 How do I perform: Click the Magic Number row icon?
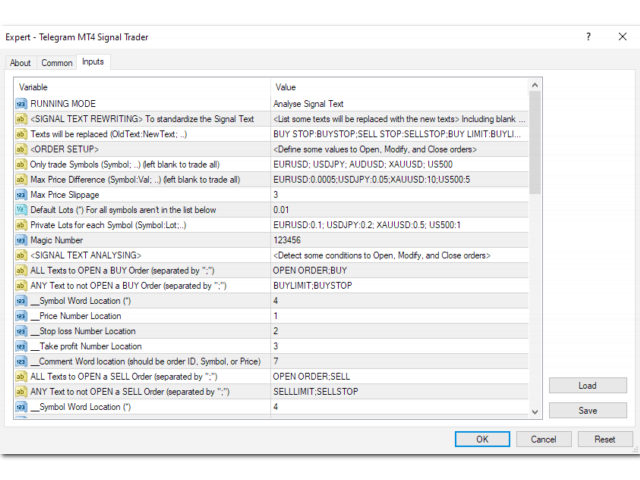[21, 240]
